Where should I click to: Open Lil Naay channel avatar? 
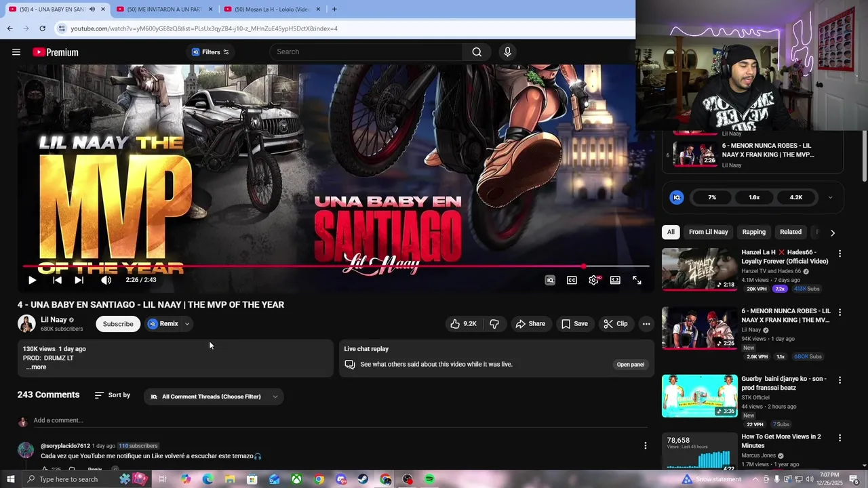26,324
